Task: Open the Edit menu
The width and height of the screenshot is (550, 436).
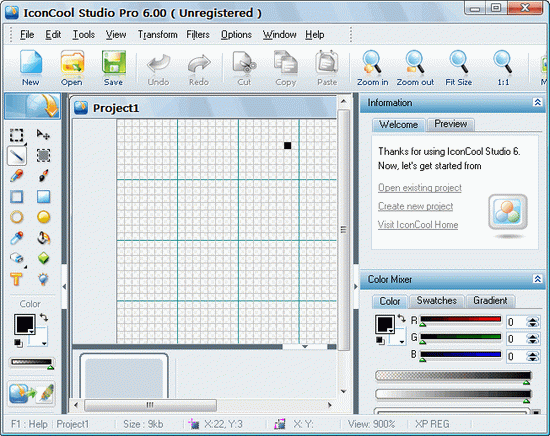Action: (x=53, y=34)
